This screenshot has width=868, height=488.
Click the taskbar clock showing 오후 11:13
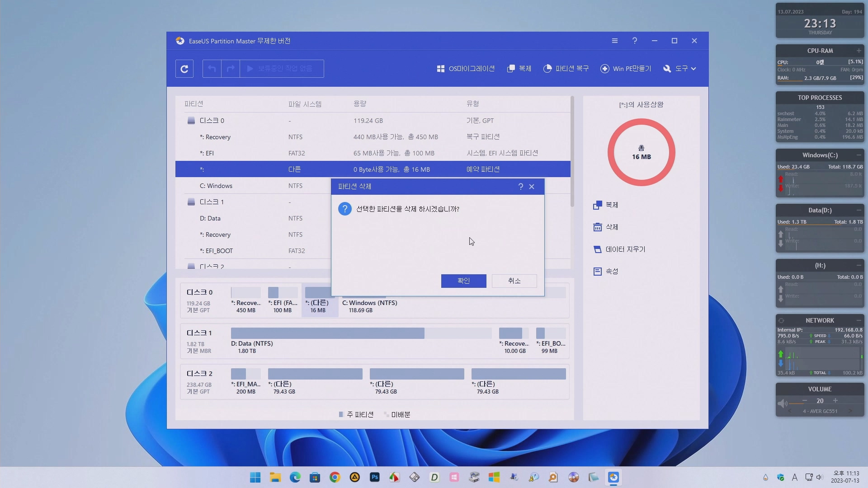point(845,477)
